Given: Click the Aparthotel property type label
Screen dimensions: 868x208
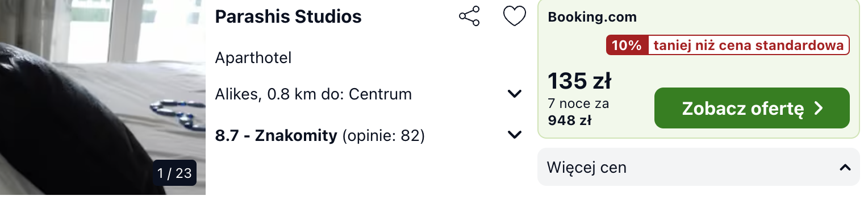Looking at the screenshot, I should click(x=253, y=58).
